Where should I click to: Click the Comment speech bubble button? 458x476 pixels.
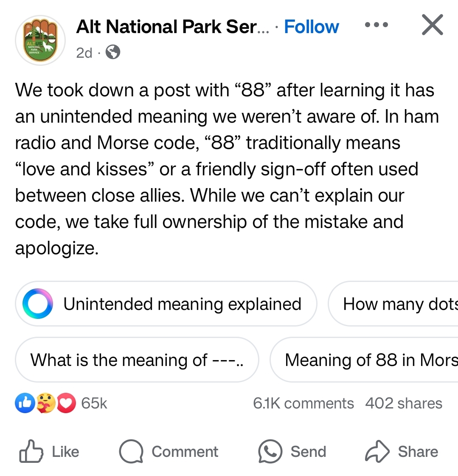[x=169, y=451]
